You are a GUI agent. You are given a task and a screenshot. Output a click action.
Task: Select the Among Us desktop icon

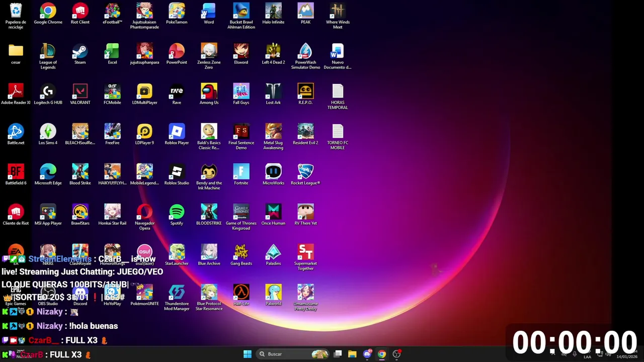pos(209,94)
